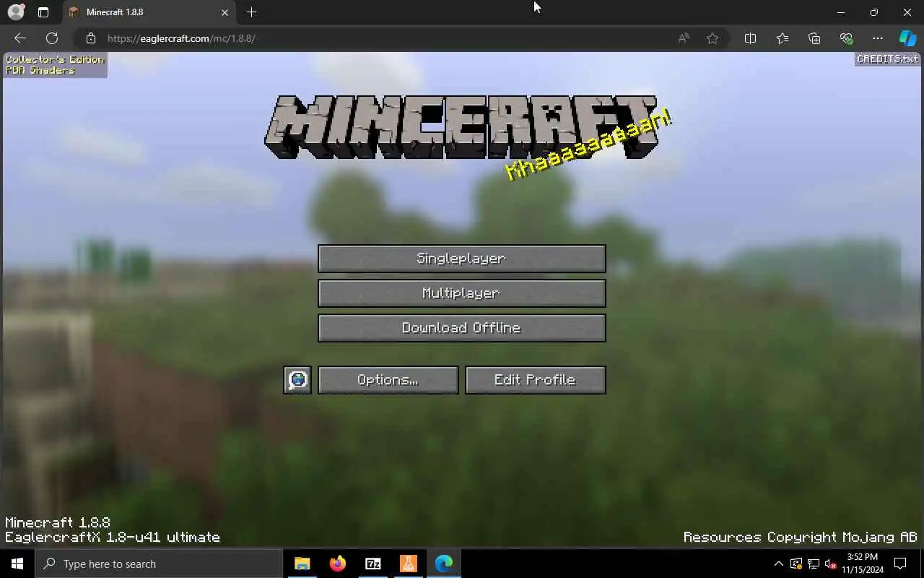Add this page to favorites star

pos(712,38)
